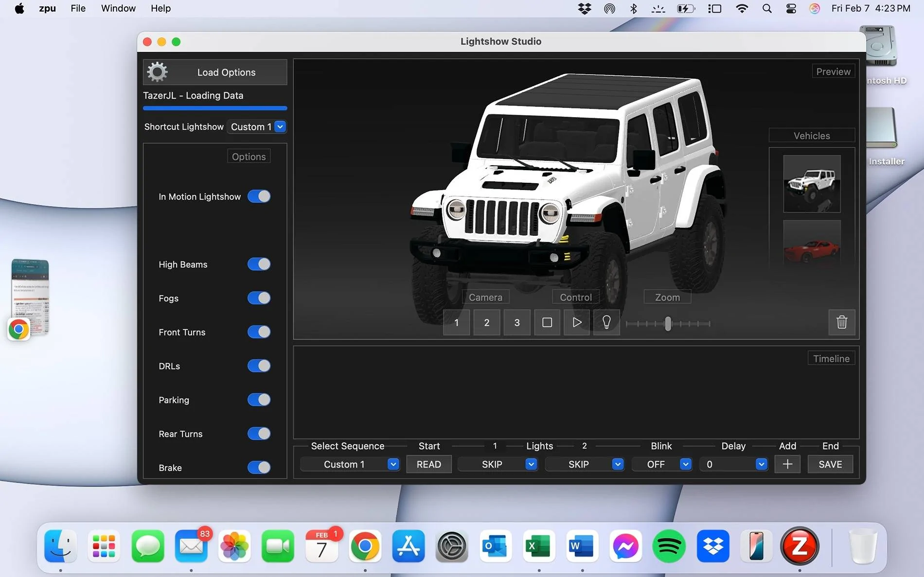Toggle In Motion Lightshow switch

[x=259, y=196]
